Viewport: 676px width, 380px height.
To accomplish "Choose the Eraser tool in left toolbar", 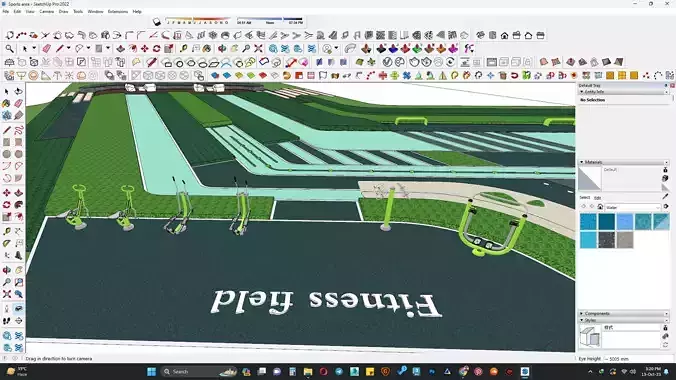I will pyautogui.click(x=19, y=104).
